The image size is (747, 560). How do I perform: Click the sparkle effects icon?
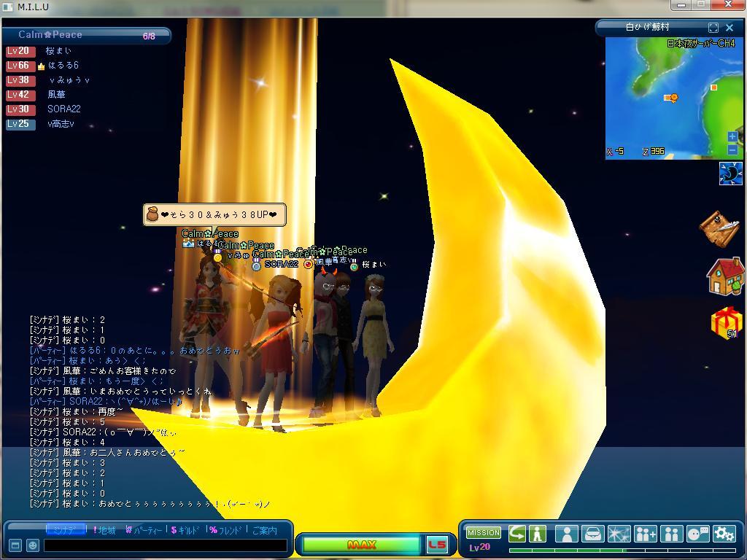coord(619,534)
